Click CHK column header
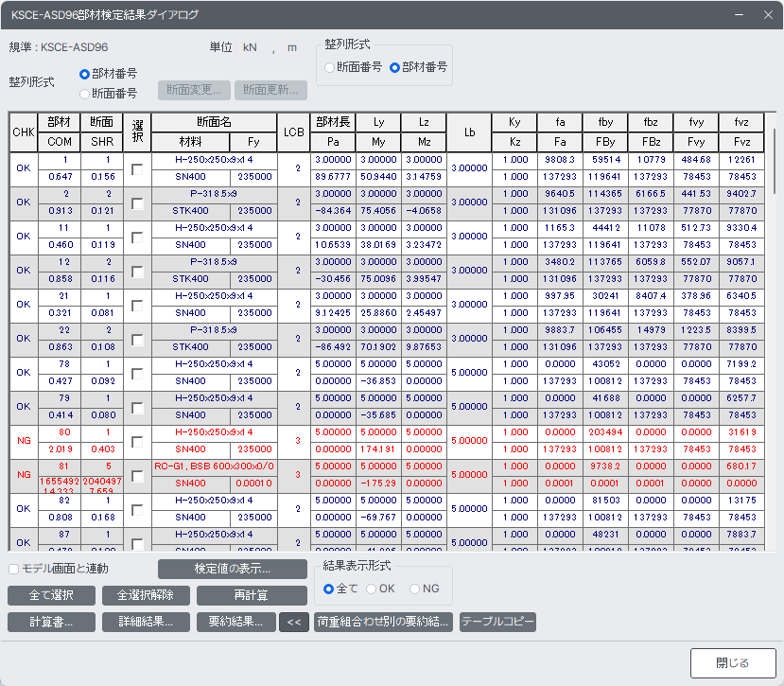The image size is (784, 686). [24, 132]
